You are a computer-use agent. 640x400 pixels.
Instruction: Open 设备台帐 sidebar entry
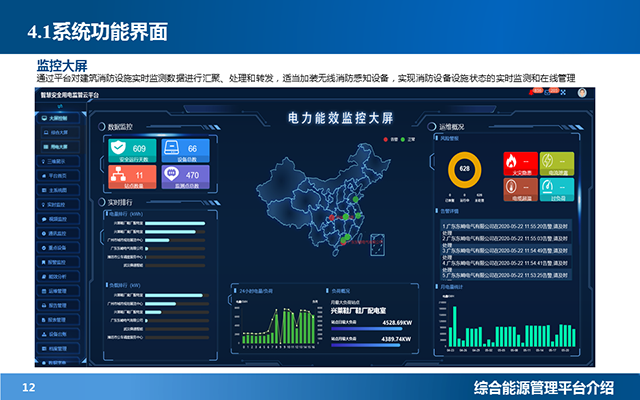coord(58,334)
